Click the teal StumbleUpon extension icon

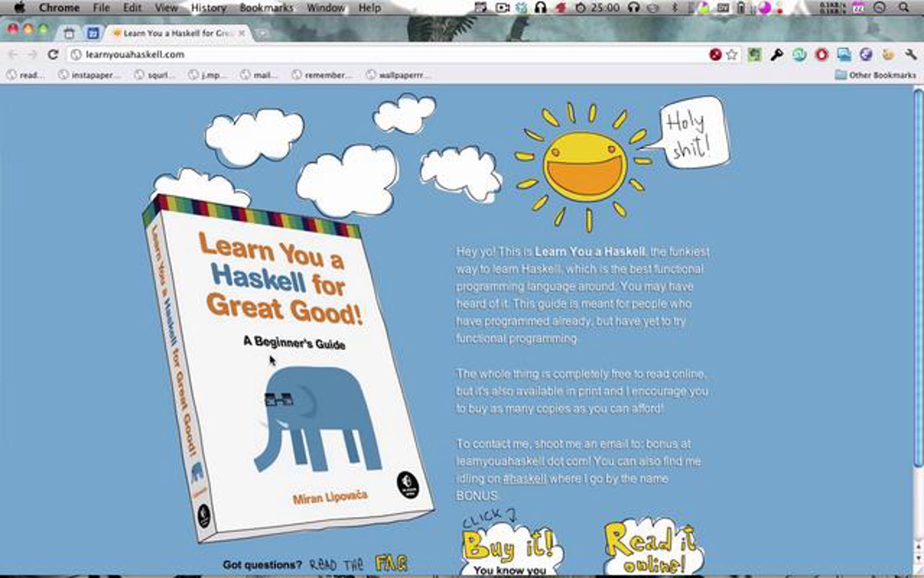pyautogui.click(x=800, y=55)
